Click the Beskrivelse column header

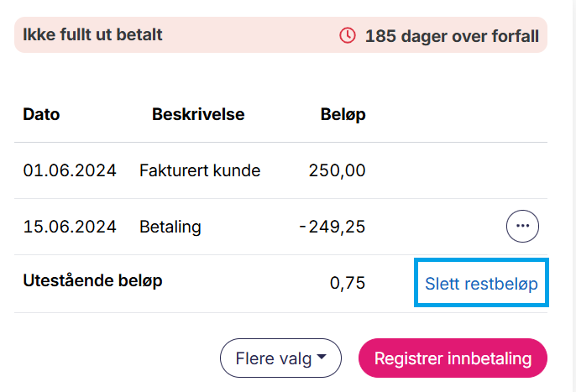tap(198, 114)
